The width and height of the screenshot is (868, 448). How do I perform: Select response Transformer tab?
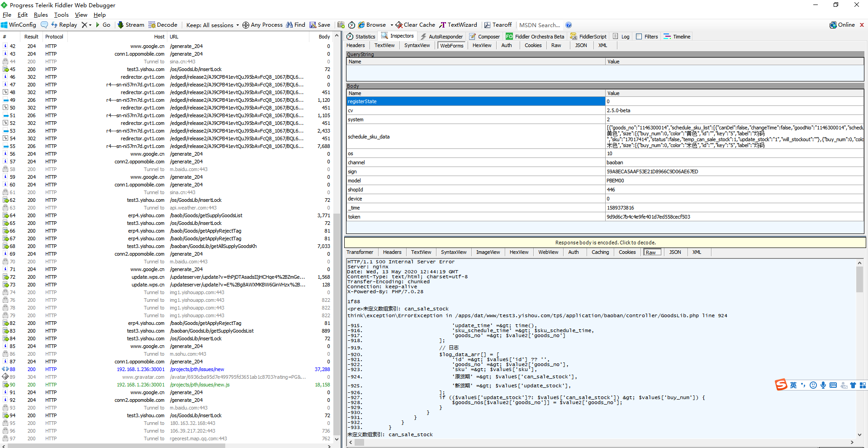pyautogui.click(x=360, y=252)
